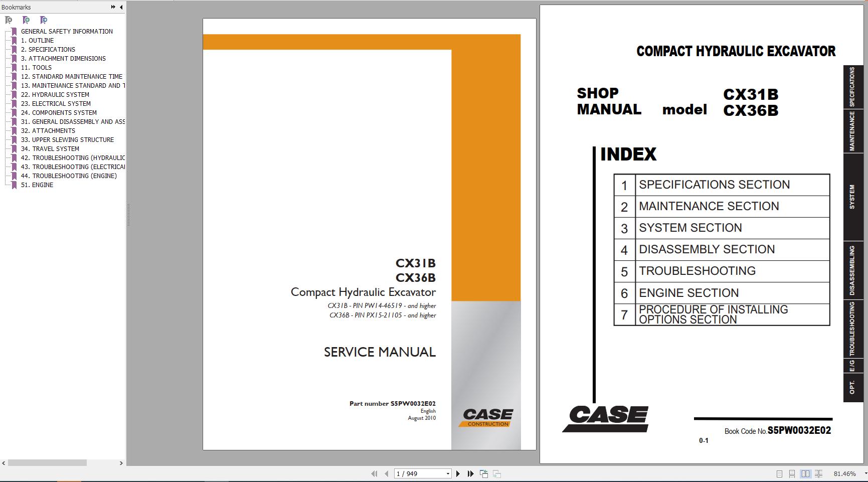
Task: Go to the next page
Action: click(x=458, y=473)
